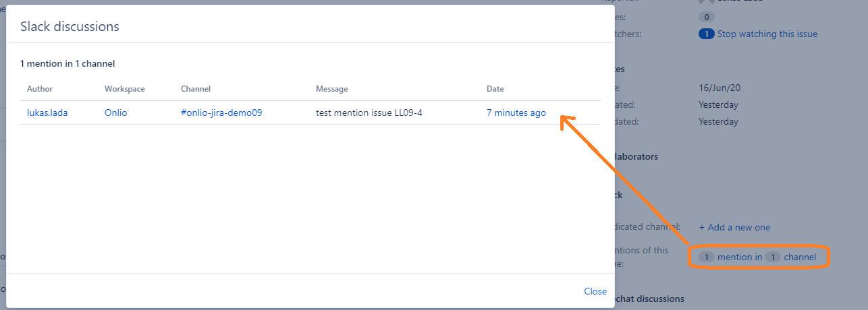The width and height of the screenshot is (868, 310).
Task: Select the 'test mention issue LL09-4' message text
Action: 369,113
